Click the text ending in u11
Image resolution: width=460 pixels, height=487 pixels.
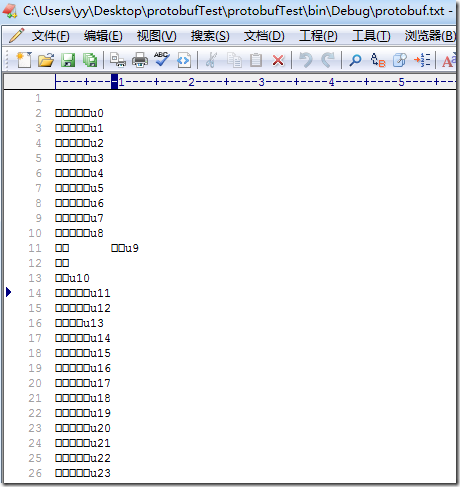tap(83, 293)
